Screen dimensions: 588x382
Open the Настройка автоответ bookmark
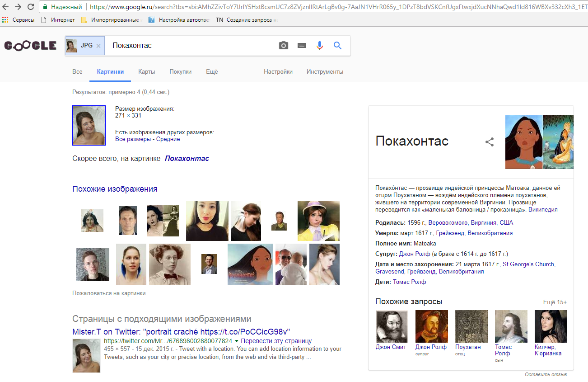point(179,20)
